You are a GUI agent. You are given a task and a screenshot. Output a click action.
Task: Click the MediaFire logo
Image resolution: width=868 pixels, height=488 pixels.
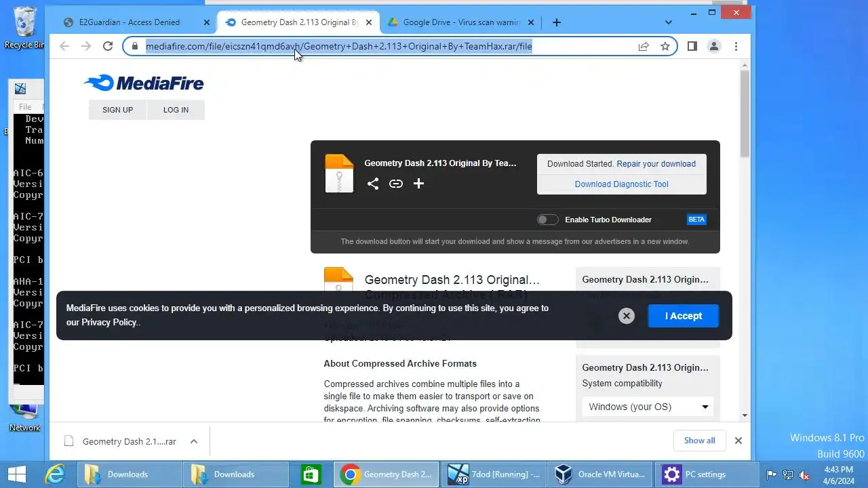coord(144,83)
